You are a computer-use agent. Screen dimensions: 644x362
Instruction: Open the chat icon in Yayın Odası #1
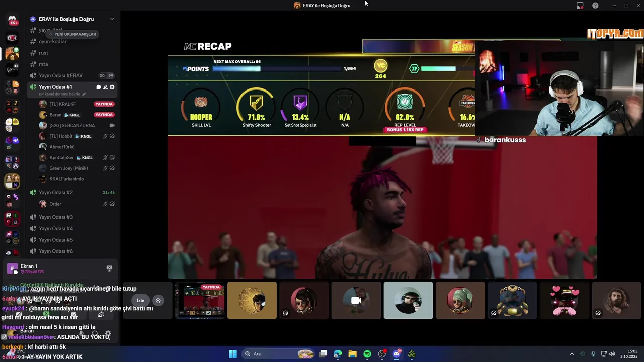(99, 87)
